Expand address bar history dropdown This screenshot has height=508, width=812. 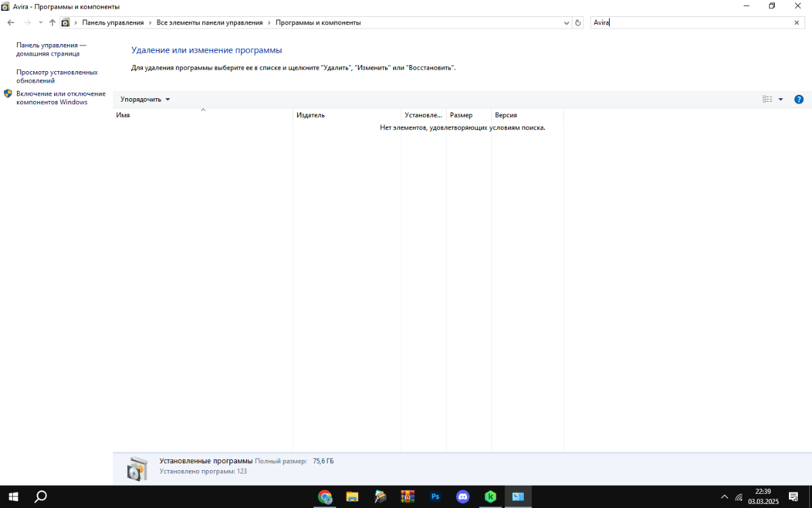(567, 22)
